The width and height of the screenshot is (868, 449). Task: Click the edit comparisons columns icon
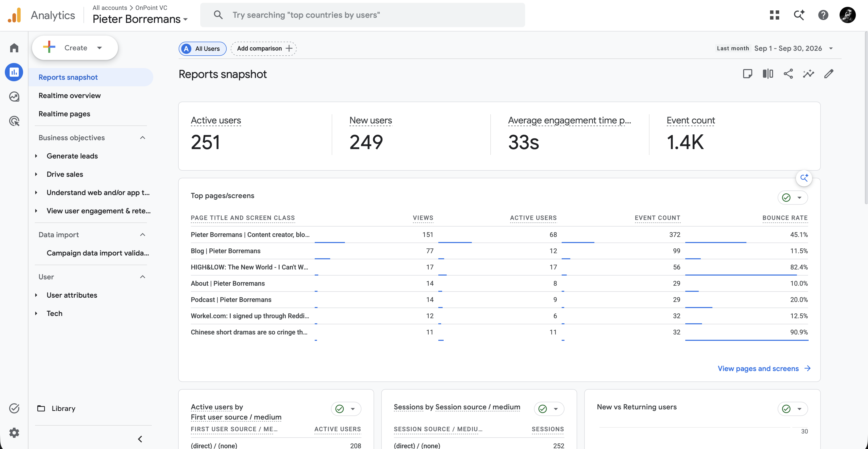768,74
